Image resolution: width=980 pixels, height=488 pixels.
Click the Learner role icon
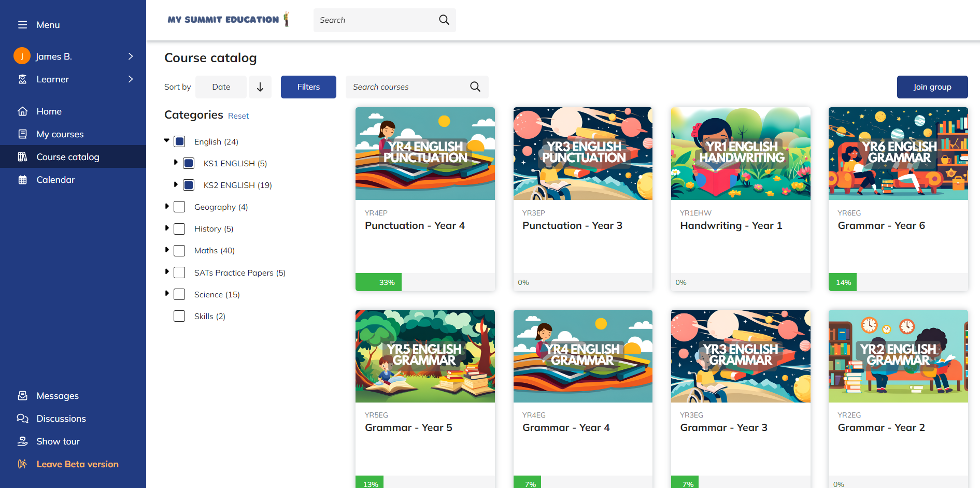click(x=22, y=79)
